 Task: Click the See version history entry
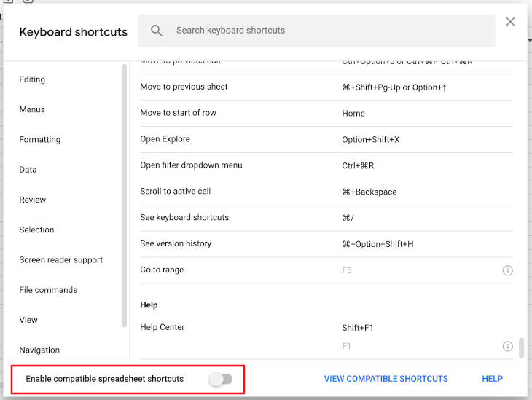pos(326,244)
